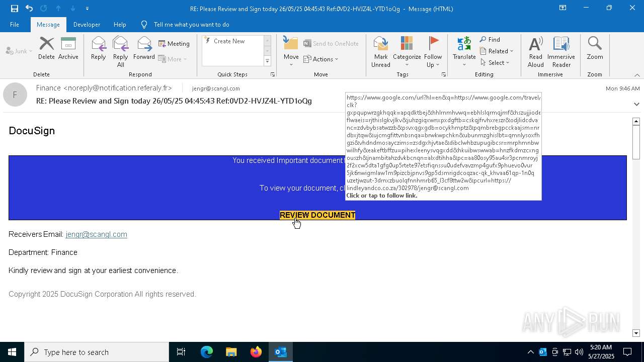Reply All to the message

(121, 52)
